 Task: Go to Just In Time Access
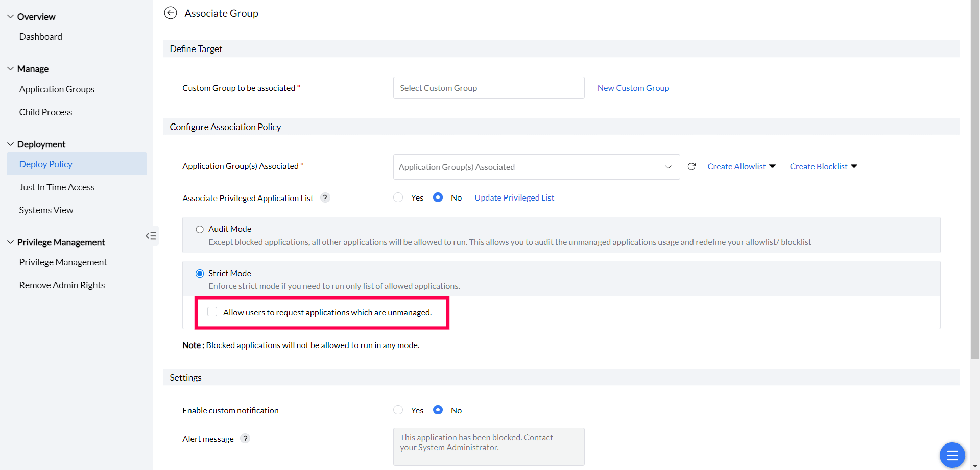click(x=57, y=187)
